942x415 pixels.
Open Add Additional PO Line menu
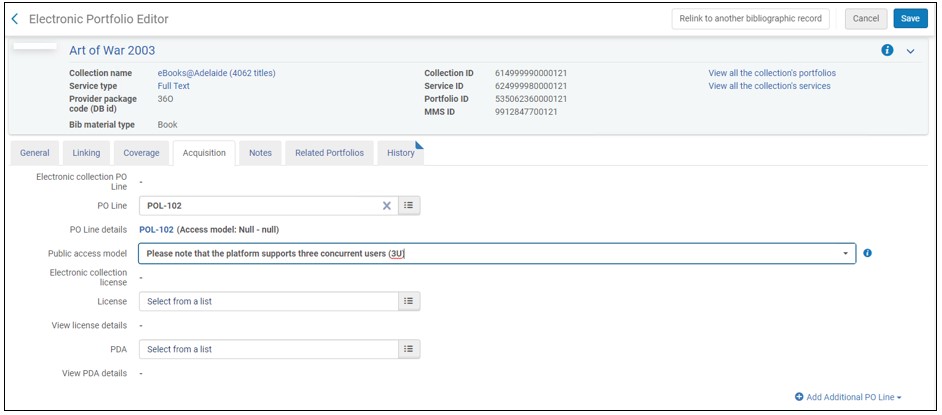point(849,397)
